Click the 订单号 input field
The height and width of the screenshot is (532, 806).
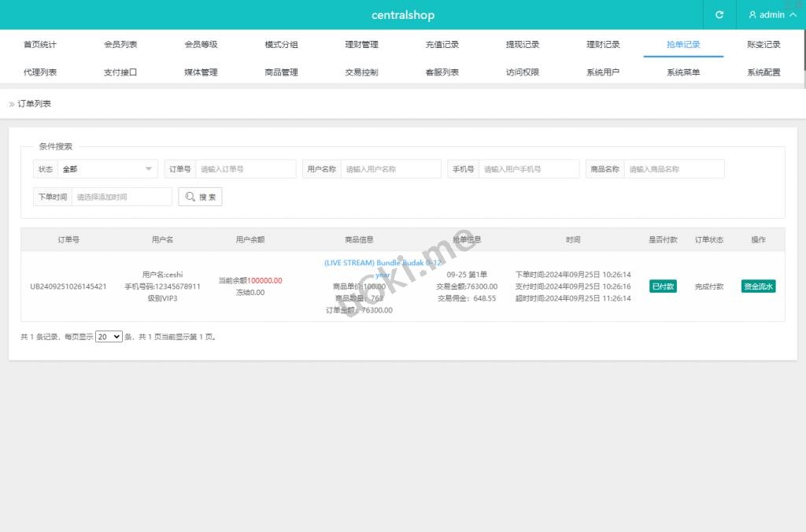(246, 169)
